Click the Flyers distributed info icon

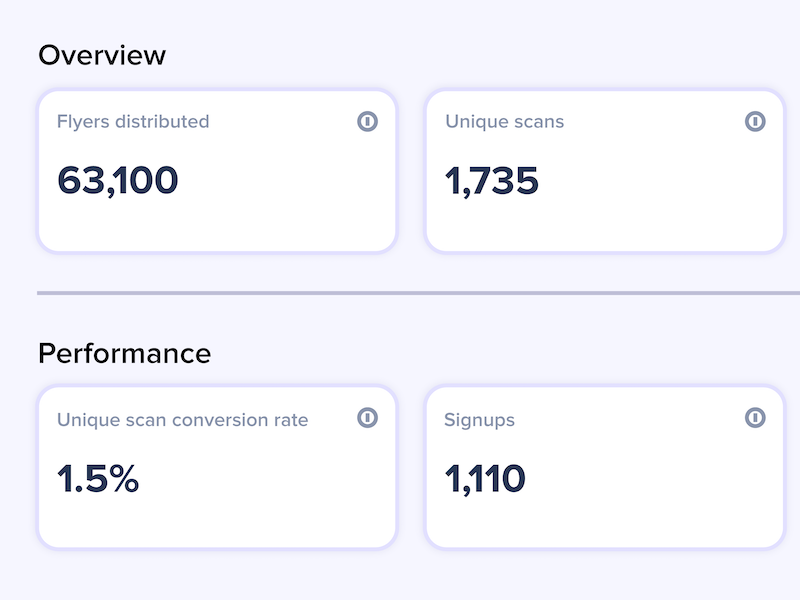tap(367, 121)
